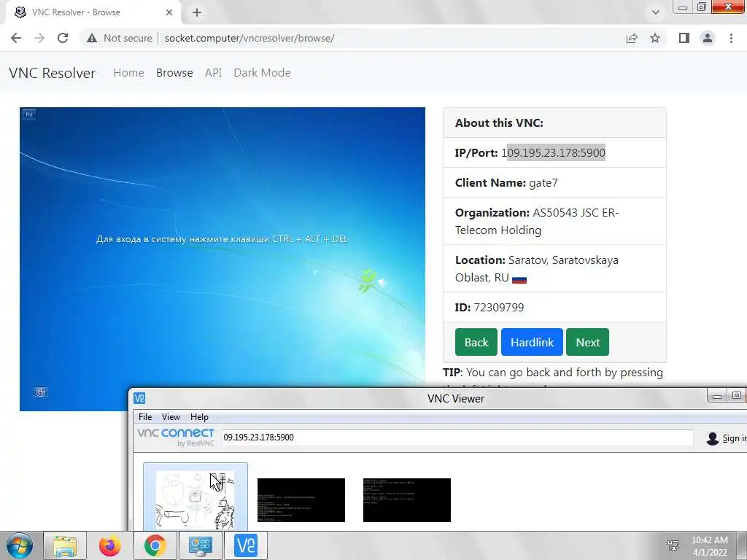Click the blue Hardlink button

tap(532, 342)
